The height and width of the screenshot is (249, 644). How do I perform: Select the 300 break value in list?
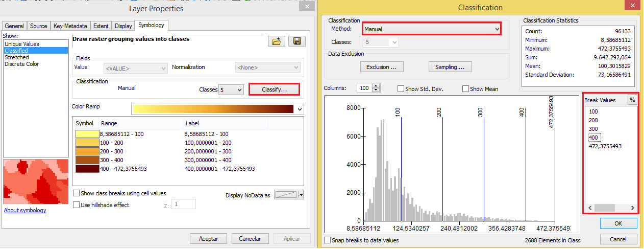593,129
